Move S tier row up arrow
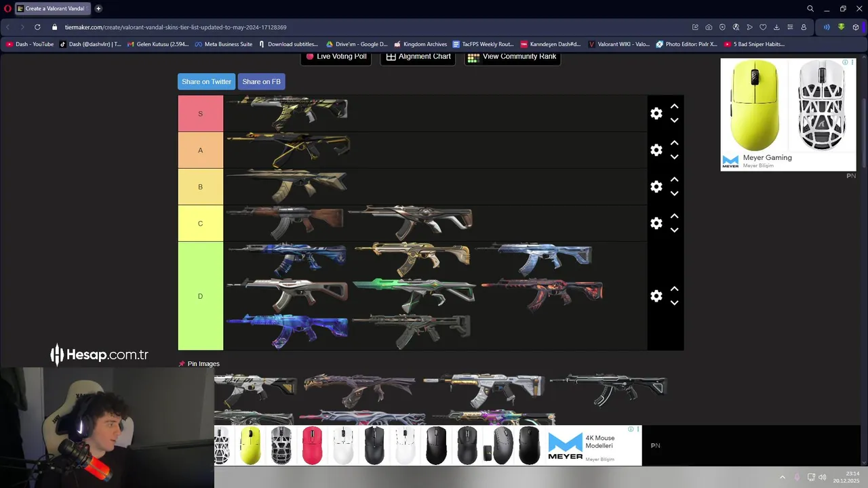This screenshot has width=868, height=488. (x=674, y=106)
